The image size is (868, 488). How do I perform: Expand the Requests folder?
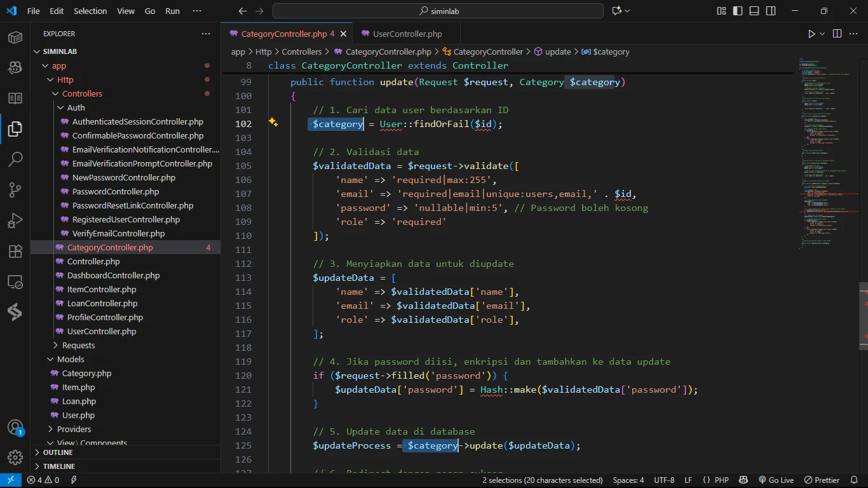point(78,345)
